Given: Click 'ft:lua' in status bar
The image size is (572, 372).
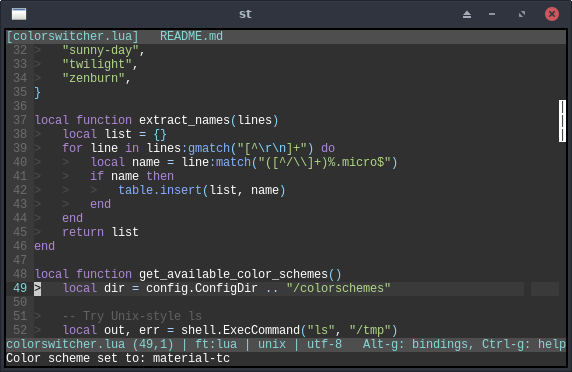Looking at the screenshot, I should coord(216,344).
